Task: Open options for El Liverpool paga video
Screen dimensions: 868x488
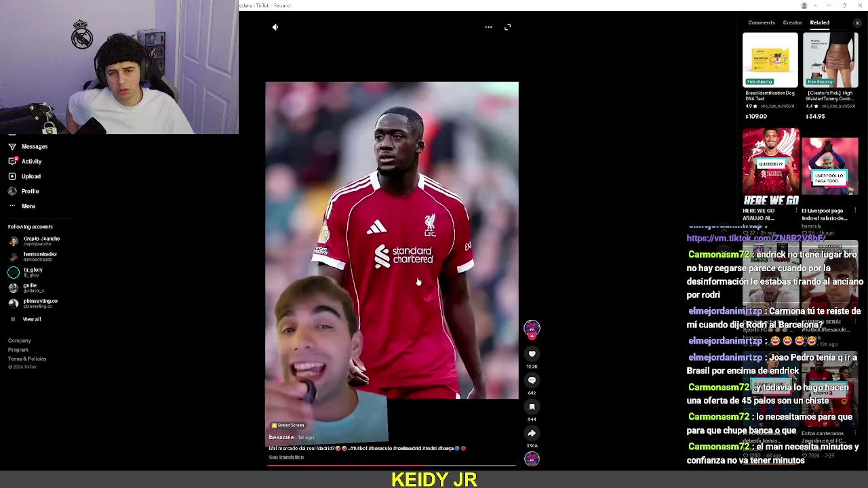Action: pyautogui.click(x=855, y=211)
